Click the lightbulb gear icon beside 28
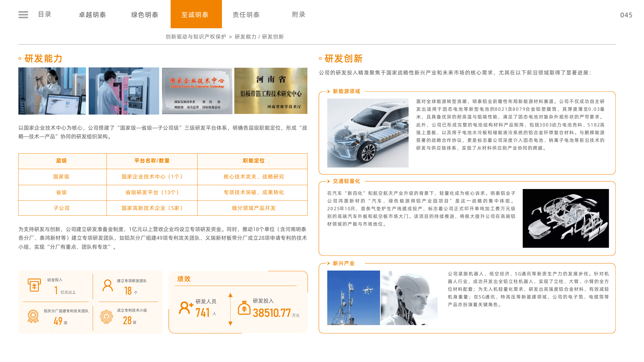The width and height of the screenshot is (644, 362). click(x=106, y=317)
